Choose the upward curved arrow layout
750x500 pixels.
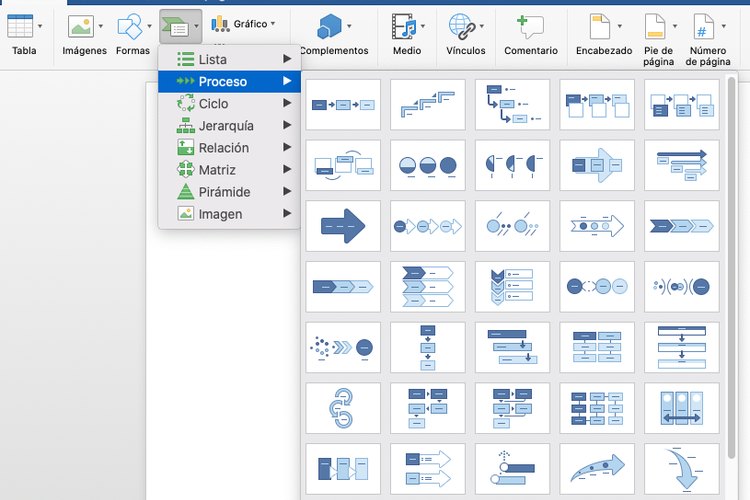pyautogui.click(x=597, y=469)
